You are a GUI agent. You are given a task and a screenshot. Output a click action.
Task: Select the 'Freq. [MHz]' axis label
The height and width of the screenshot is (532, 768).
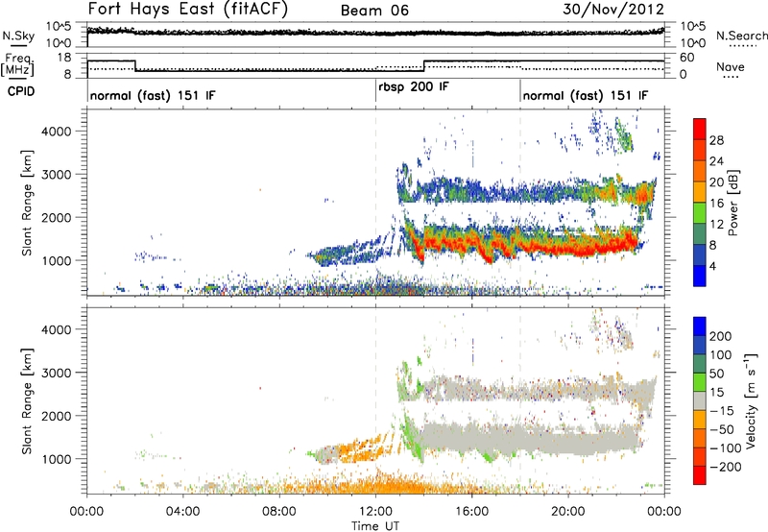point(18,64)
